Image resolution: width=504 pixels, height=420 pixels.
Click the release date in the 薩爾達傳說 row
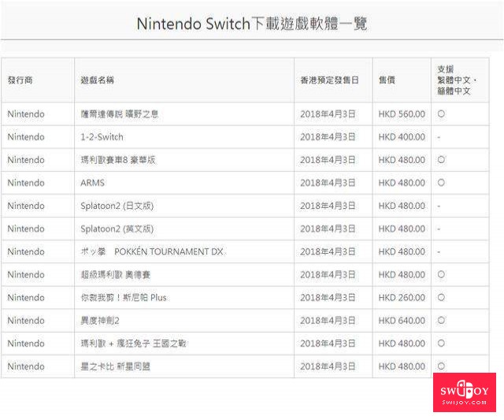(328, 114)
